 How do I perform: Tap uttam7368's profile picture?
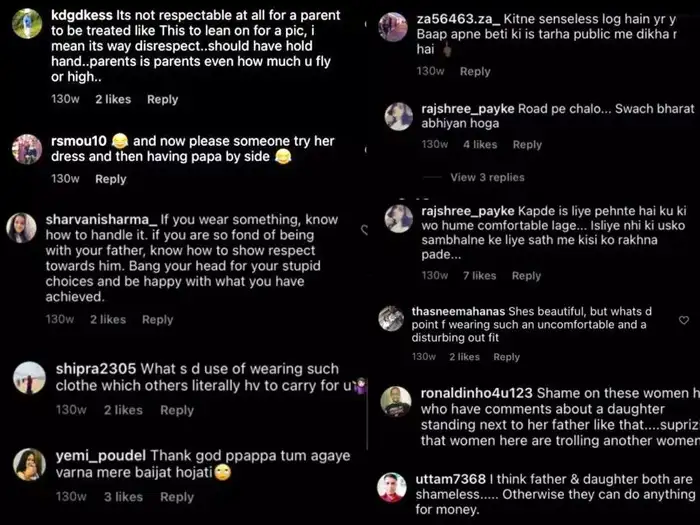[x=391, y=488]
